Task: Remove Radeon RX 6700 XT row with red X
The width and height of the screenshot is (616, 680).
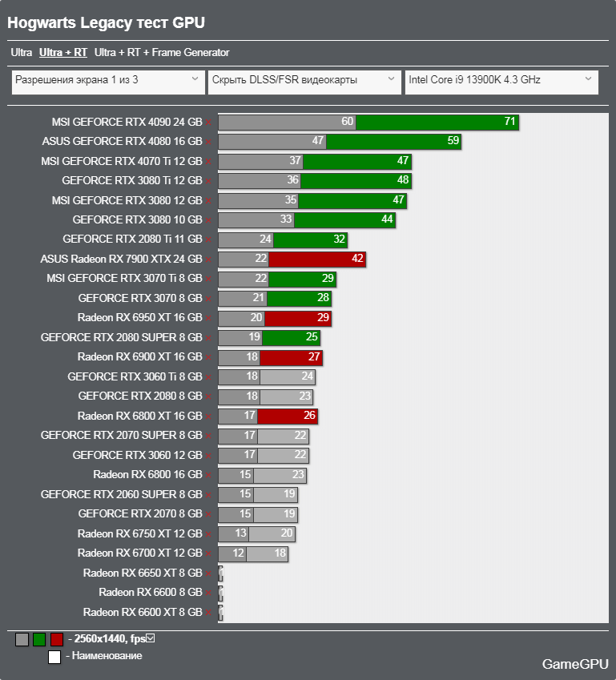Action: point(208,553)
